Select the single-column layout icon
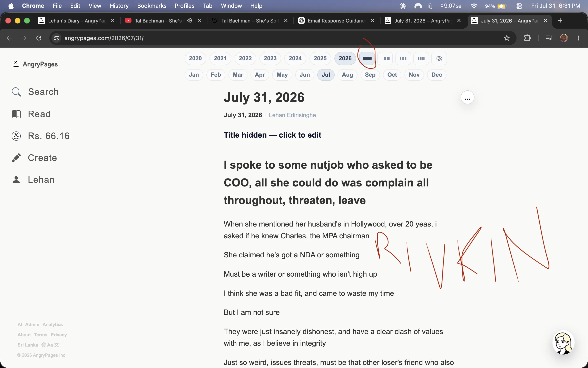The height and width of the screenshot is (368, 588). (367, 58)
